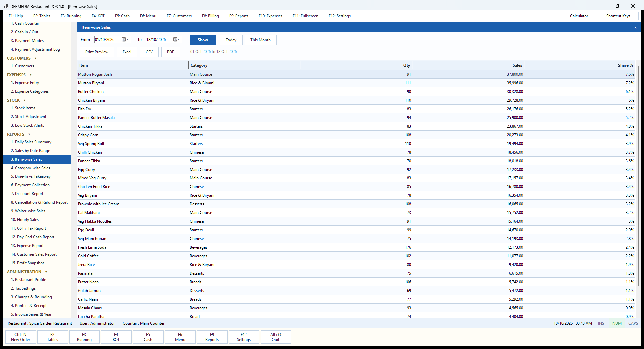644x349 pixels.
Task: Click the Alt+Q Quit button
Action: [276, 337]
